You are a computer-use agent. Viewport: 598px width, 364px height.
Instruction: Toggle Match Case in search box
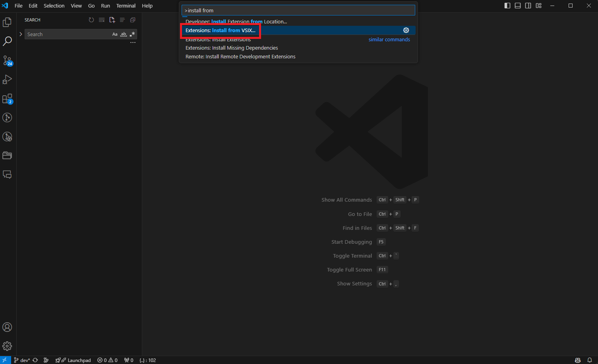(x=115, y=34)
